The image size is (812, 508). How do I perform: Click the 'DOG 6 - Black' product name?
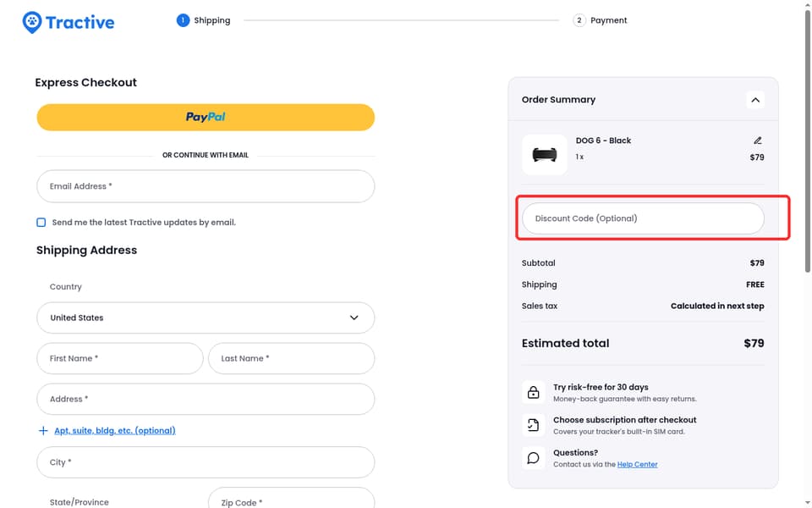[x=603, y=141]
